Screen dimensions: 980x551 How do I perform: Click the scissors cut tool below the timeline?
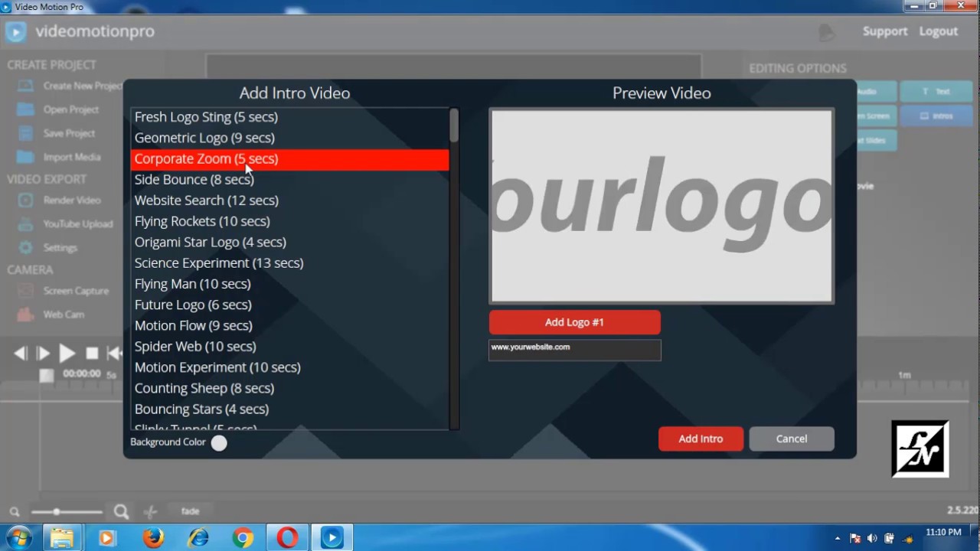(x=150, y=511)
